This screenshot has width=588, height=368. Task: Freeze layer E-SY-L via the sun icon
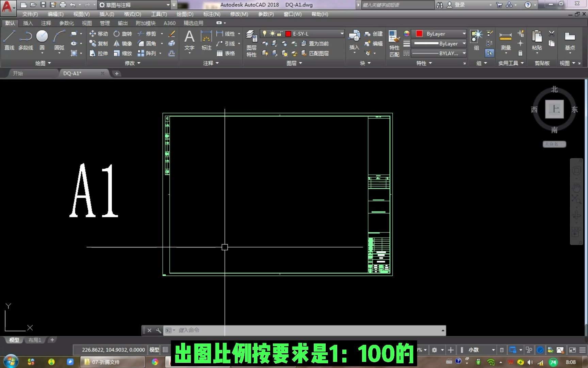[272, 34]
